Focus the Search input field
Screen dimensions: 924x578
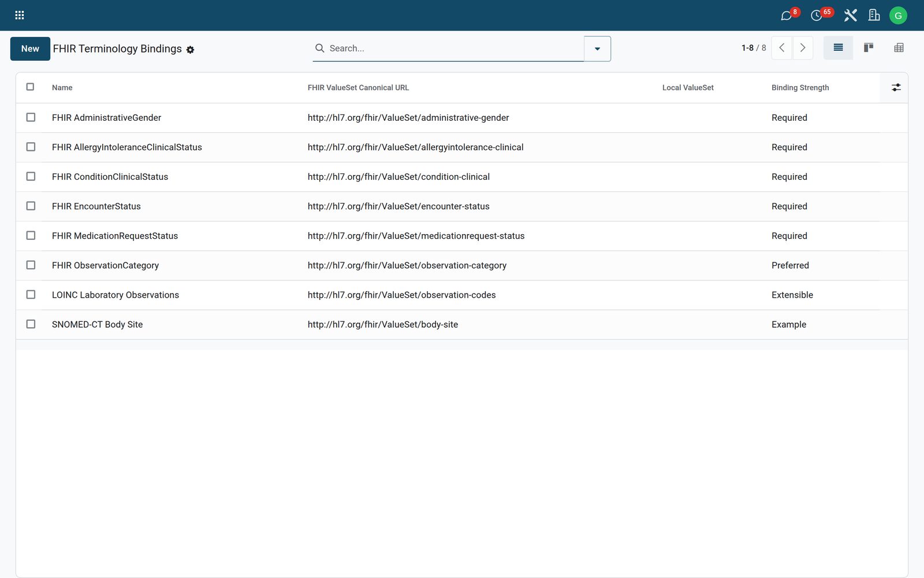tap(455, 49)
